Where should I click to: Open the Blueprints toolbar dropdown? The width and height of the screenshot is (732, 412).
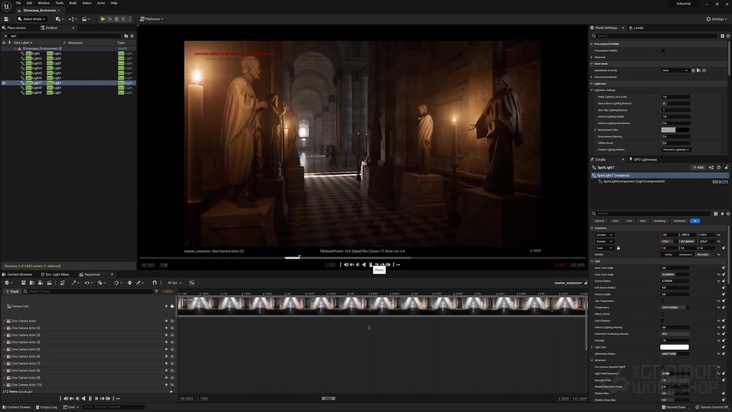click(x=72, y=19)
